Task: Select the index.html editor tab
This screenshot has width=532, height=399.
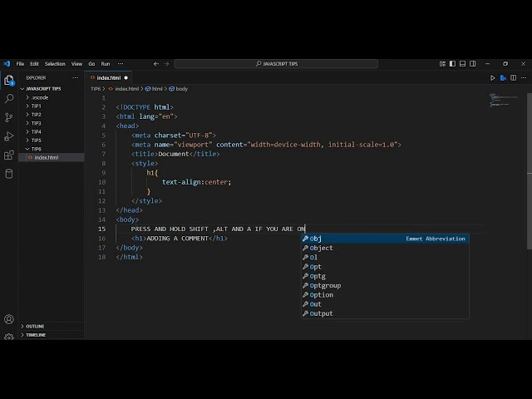Action: [x=109, y=77]
